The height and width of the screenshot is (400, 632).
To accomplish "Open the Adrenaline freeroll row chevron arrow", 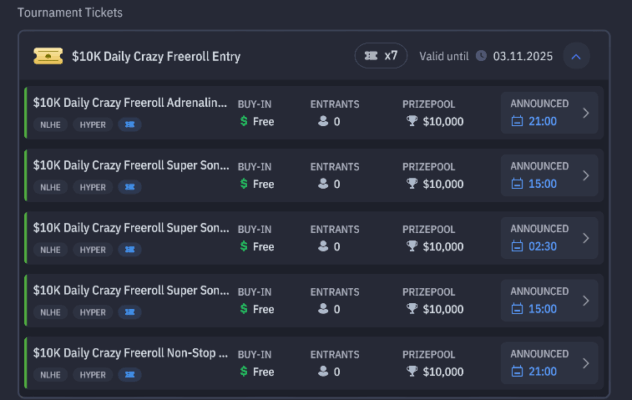I will pyautogui.click(x=585, y=113).
